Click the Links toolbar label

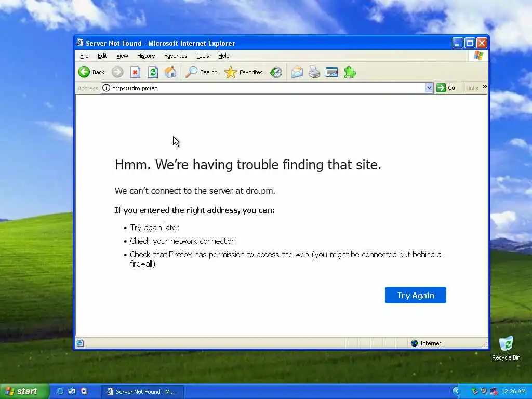click(x=472, y=88)
